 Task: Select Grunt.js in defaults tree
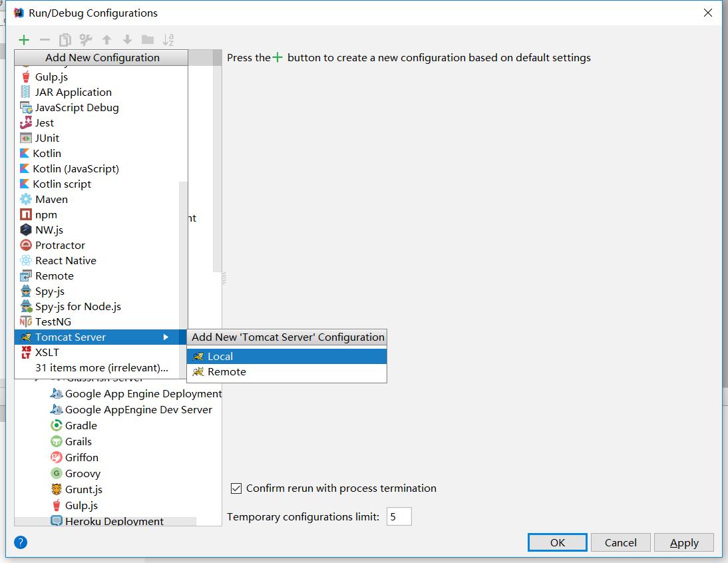76,489
